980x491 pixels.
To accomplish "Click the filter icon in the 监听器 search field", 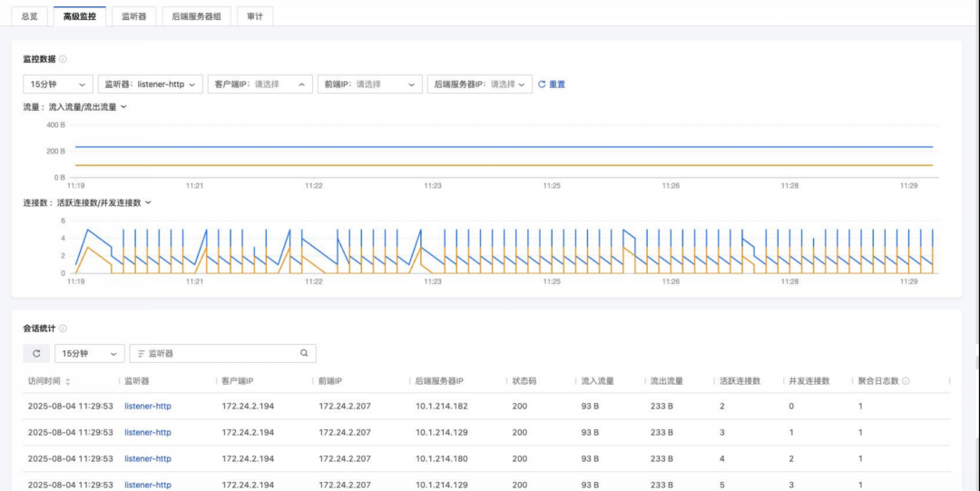I will (x=141, y=354).
